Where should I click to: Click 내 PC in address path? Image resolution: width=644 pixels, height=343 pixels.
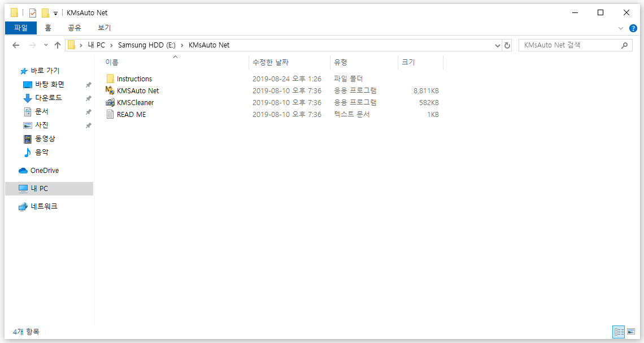(x=97, y=45)
